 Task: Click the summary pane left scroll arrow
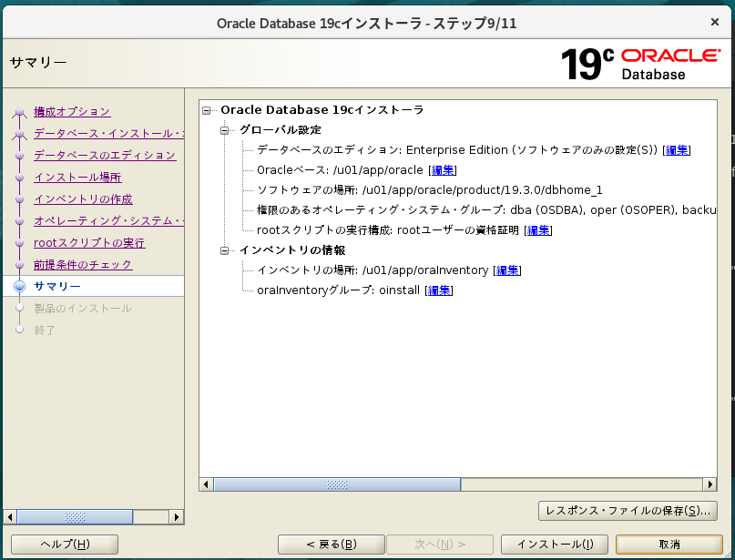coord(206,484)
